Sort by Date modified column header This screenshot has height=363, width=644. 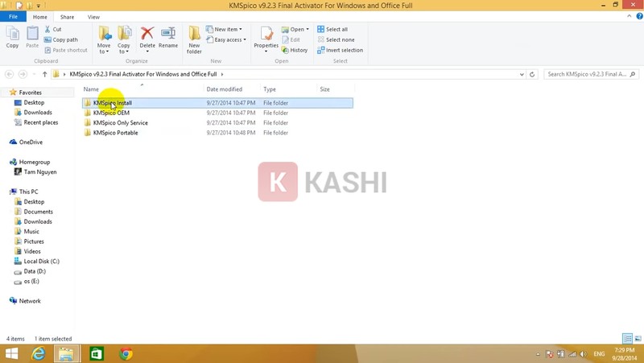(x=225, y=89)
